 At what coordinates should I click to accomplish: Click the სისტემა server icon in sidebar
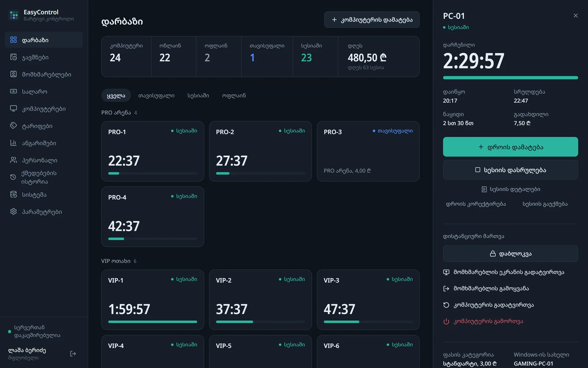tap(14, 194)
